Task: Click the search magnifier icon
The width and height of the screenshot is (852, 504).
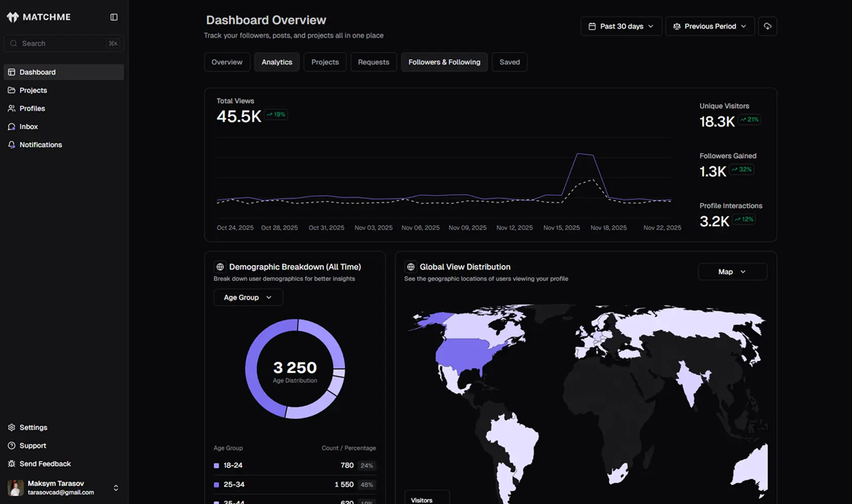Action: point(14,43)
